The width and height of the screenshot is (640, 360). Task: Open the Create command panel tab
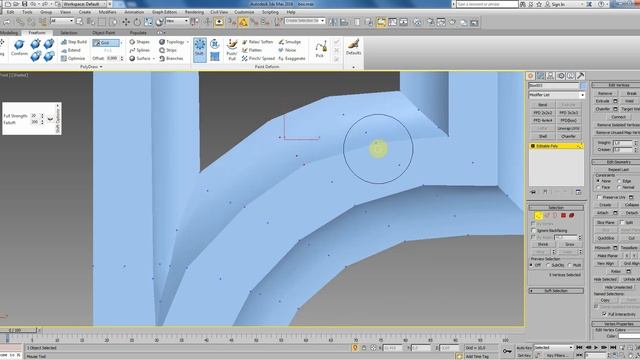pyautogui.click(x=531, y=76)
